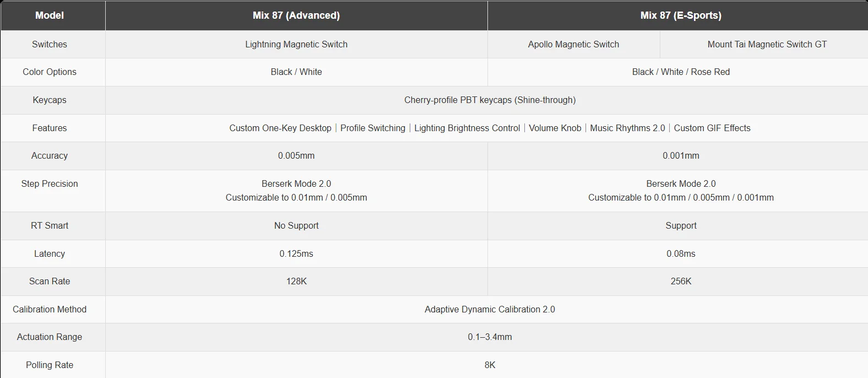
Task: Click the Lightning Magnetic Switch cell
Action: [296, 44]
